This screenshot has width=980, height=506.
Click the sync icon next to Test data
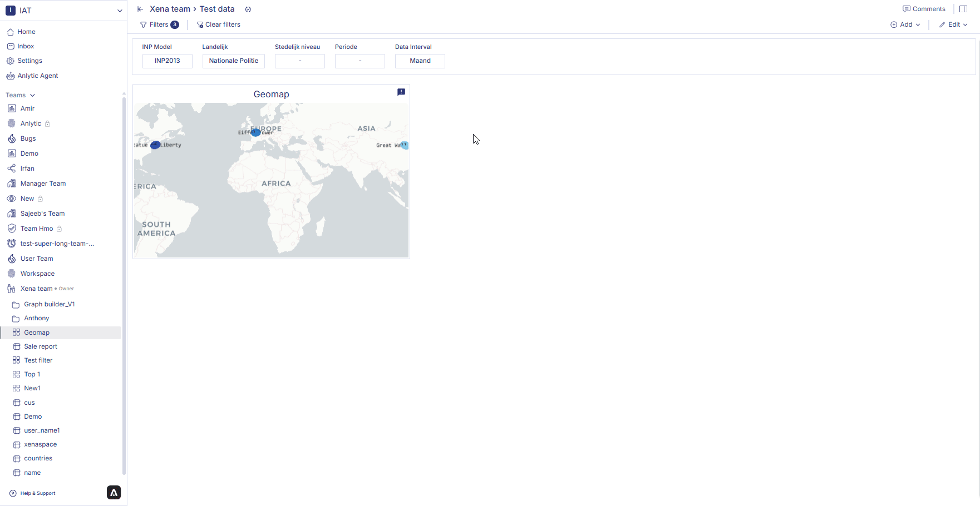(x=248, y=9)
